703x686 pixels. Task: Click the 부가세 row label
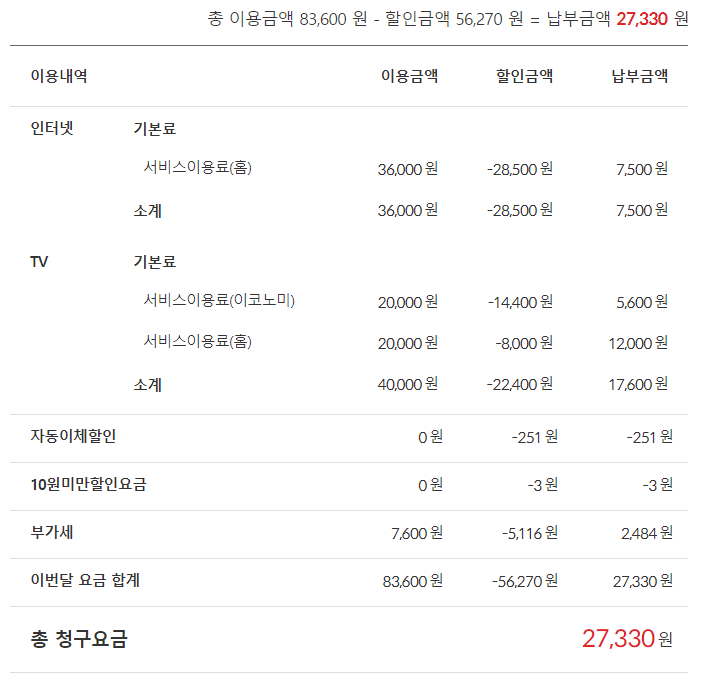click(52, 532)
